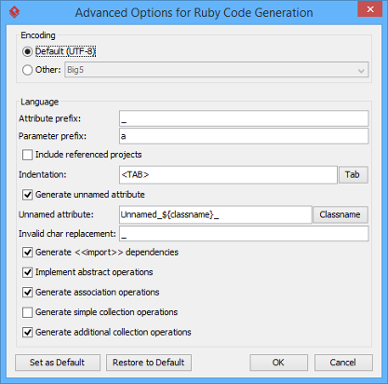Click the Restore to Default button
388x384 pixels.
tap(149, 362)
